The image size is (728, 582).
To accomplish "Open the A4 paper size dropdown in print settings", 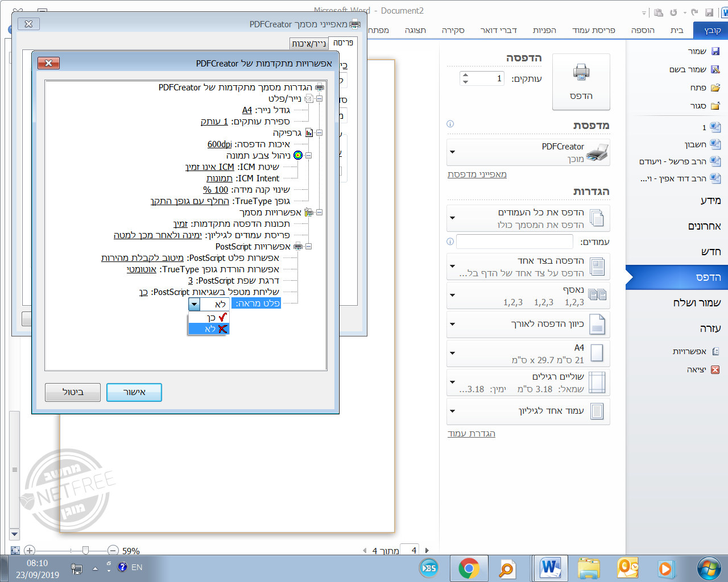I will (453, 353).
